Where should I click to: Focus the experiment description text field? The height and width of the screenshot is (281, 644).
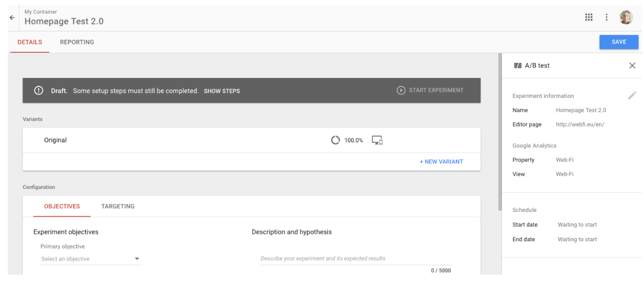(x=355, y=258)
